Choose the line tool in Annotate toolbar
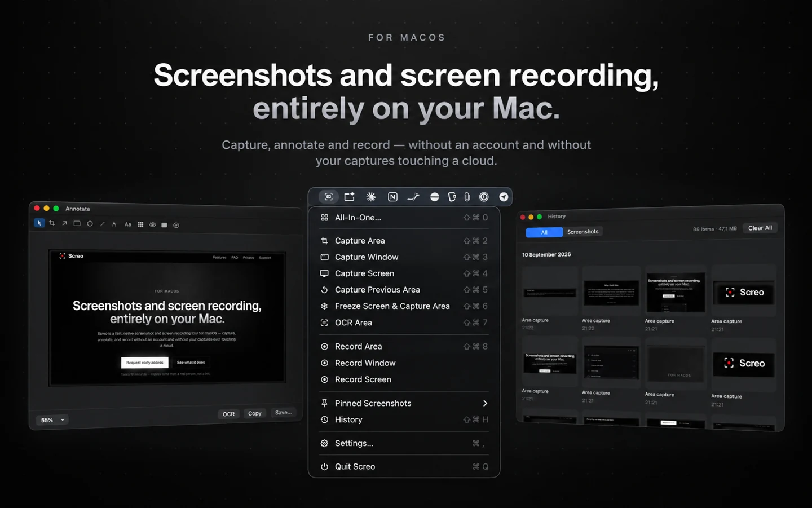The height and width of the screenshot is (508, 812). coord(102,224)
